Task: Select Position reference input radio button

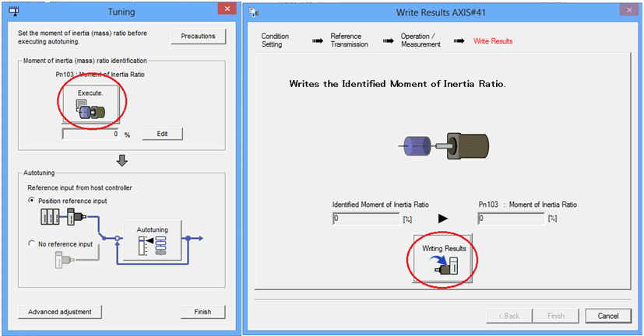Action: 32,201
